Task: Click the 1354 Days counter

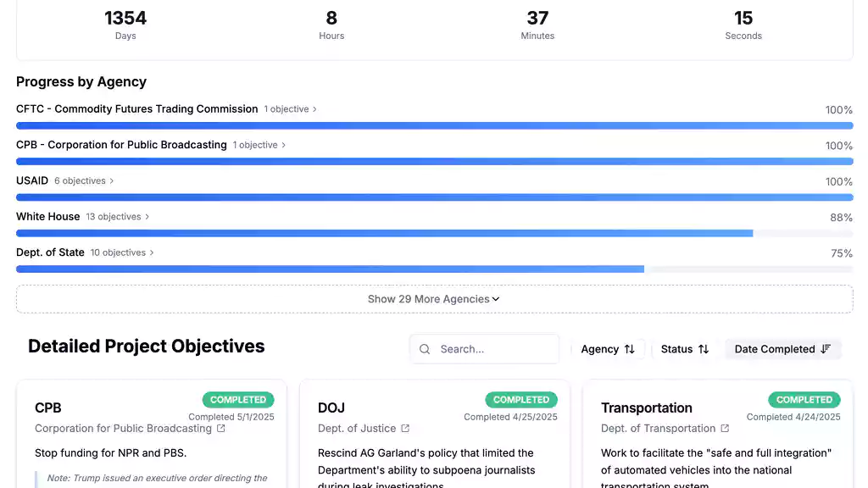Action: [x=125, y=25]
